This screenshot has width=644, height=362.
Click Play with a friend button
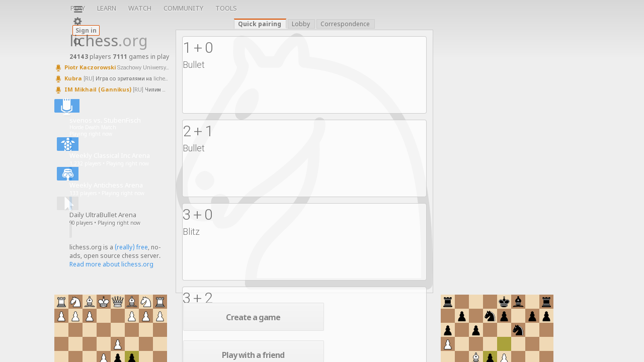[x=254, y=352]
